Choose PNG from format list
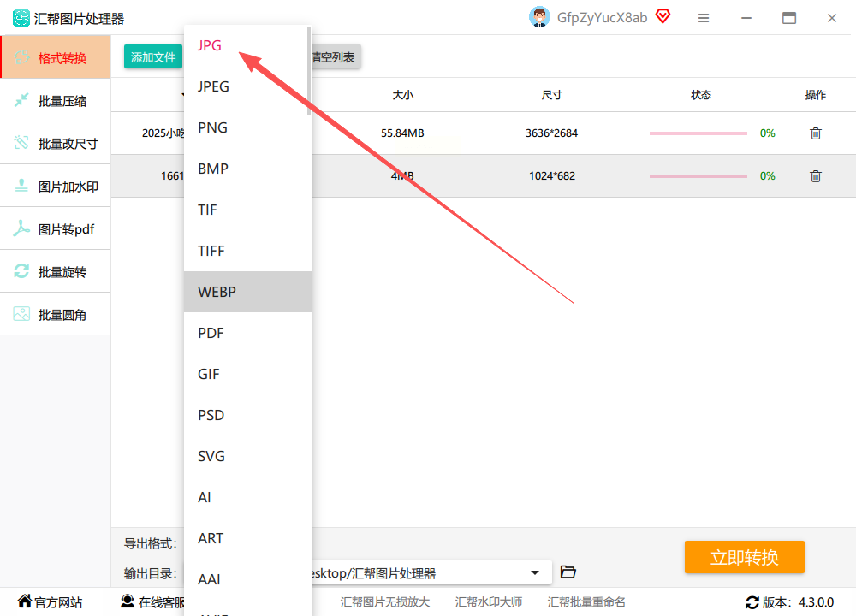The width and height of the screenshot is (856, 616). pyautogui.click(x=248, y=127)
